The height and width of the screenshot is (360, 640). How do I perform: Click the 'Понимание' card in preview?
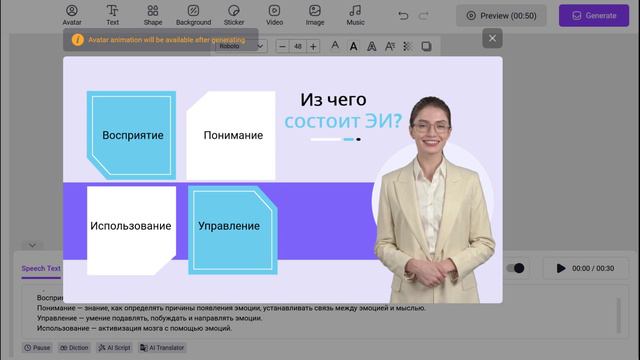(x=231, y=135)
